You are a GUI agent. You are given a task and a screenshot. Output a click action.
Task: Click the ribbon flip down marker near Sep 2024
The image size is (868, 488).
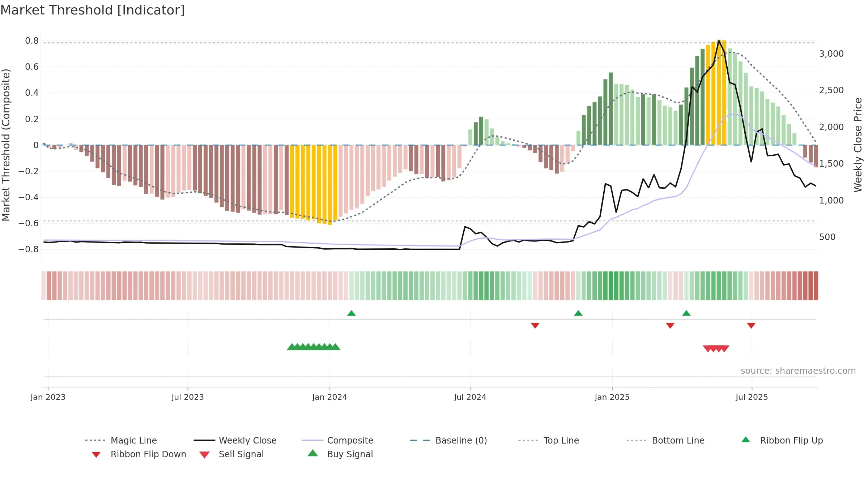coord(535,326)
